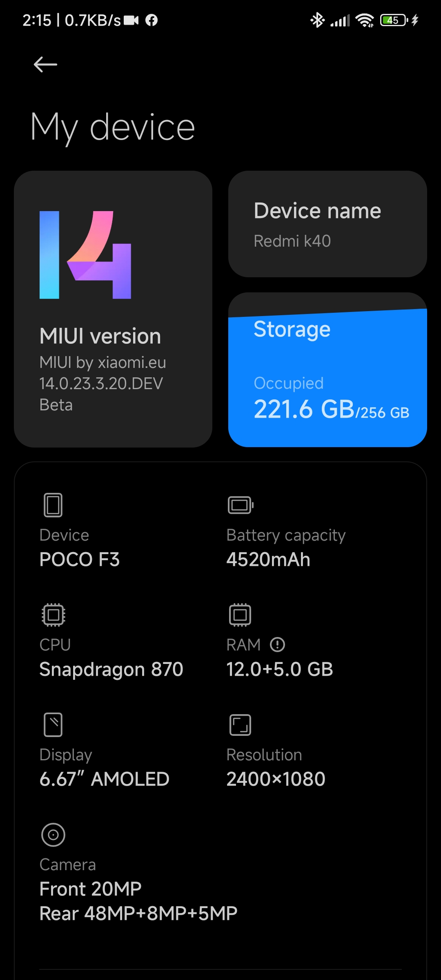Tap the CPU chip icon

coord(53,615)
